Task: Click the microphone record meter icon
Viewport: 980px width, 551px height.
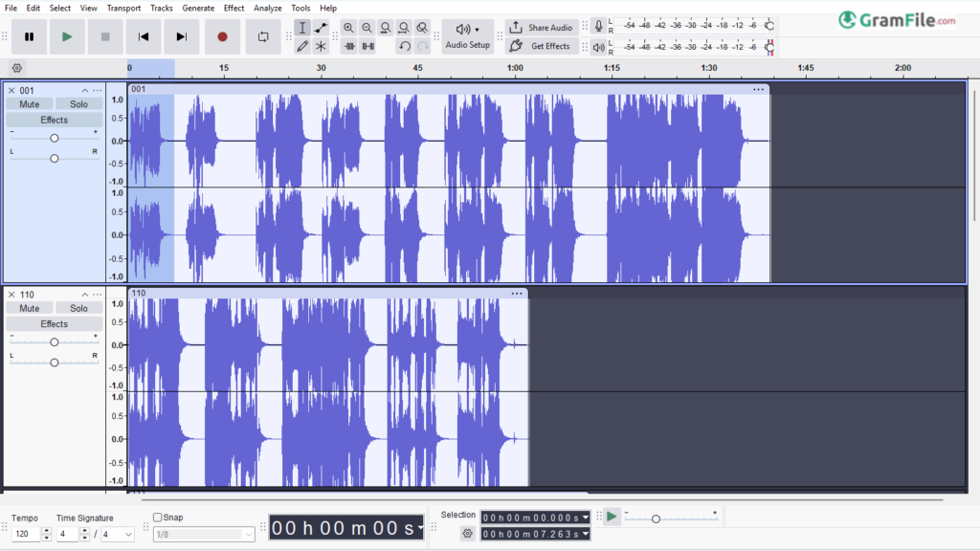Action: pyautogui.click(x=598, y=27)
